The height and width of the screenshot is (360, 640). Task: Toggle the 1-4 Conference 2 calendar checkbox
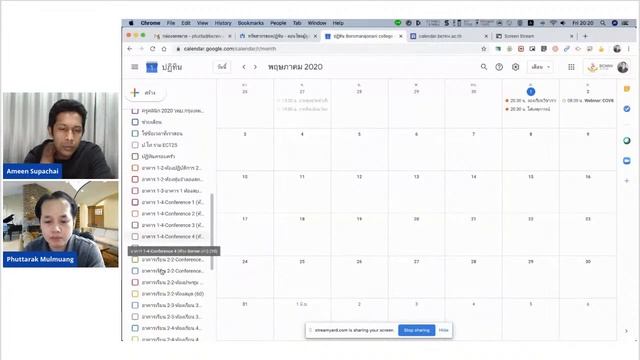point(135,213)
